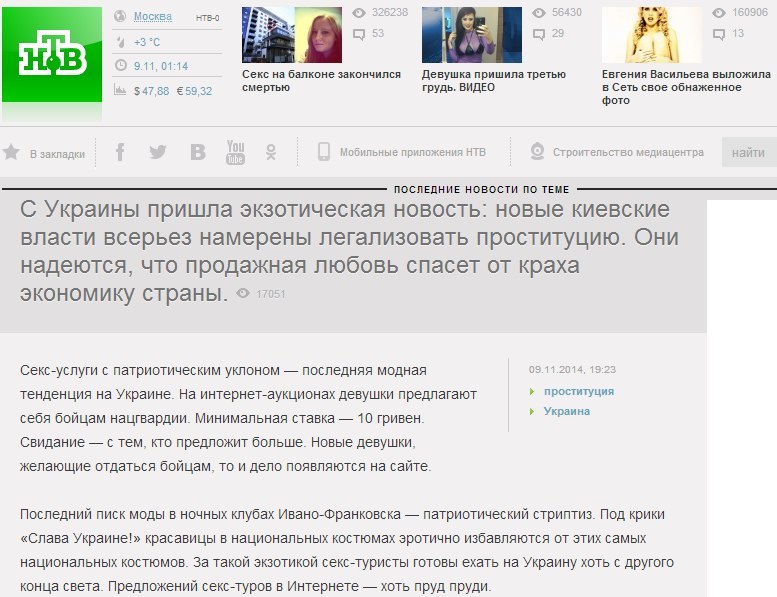777x597 pixels.
Task: Select the проституция topic tag
Action: (579, 391)
